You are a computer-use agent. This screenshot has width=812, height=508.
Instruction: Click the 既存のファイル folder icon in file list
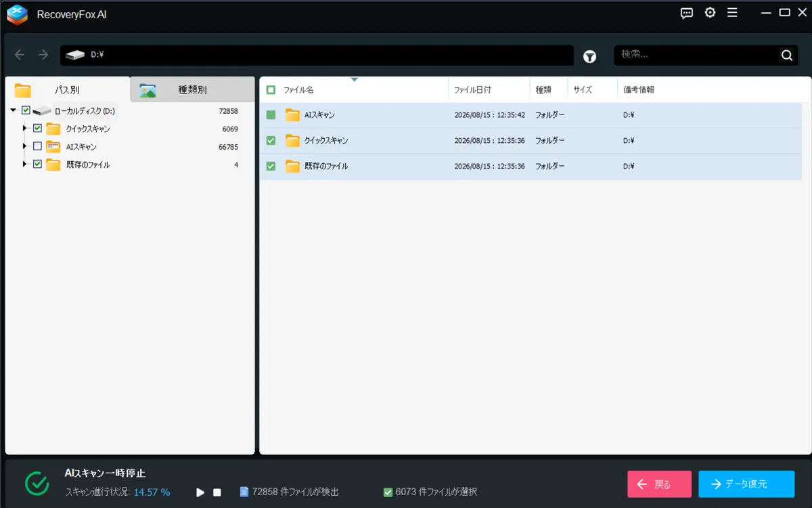coord(292,166)
